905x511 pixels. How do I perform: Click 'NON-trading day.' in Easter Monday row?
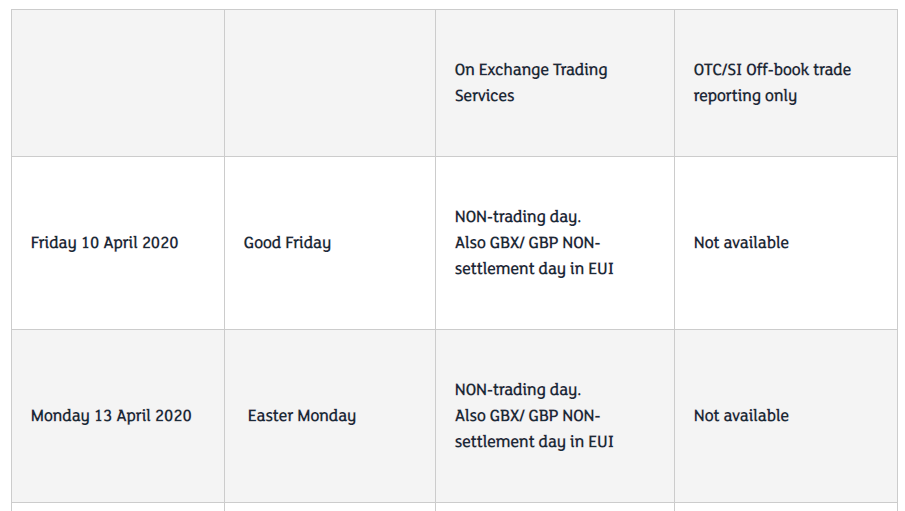pos(518,390)
